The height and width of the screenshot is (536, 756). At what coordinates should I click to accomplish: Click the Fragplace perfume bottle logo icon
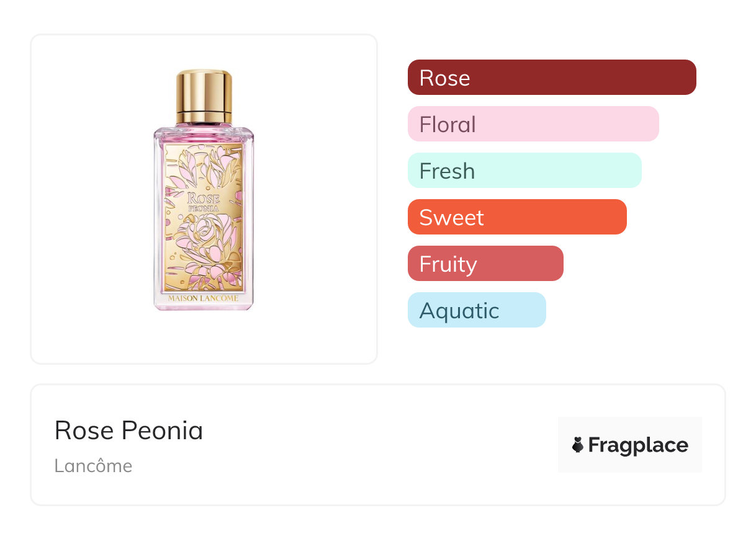tap(578, 445)
